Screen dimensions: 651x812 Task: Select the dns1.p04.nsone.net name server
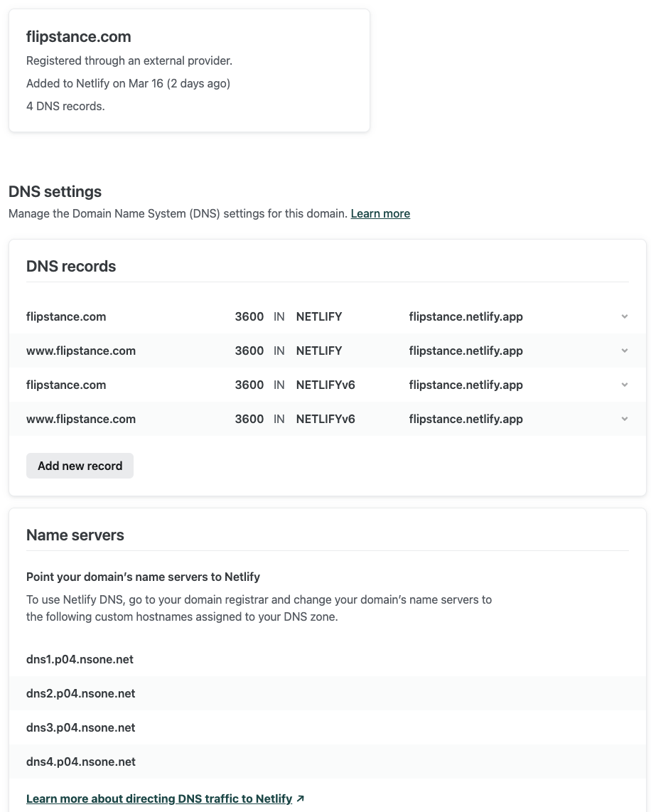(80, 659)
